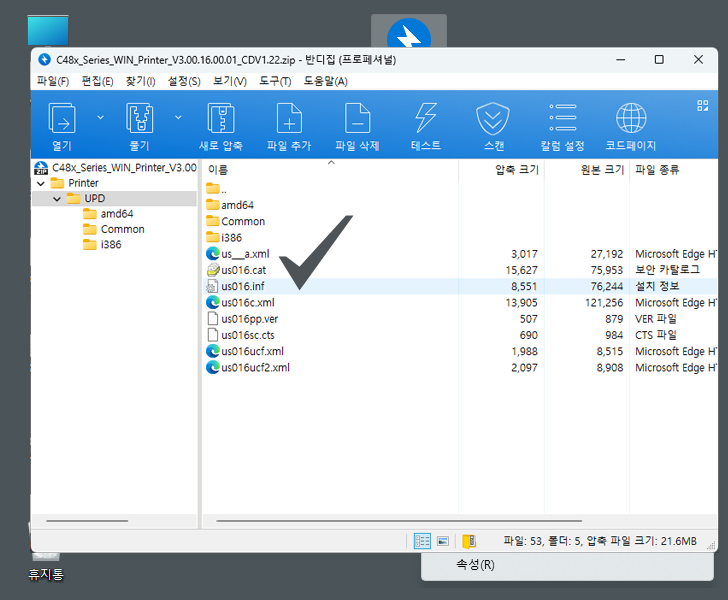Select file us016sc.cts
Image resolution: width=728 pixels, height=600 pixels.
pyautogui.click(x=240, y=335)
